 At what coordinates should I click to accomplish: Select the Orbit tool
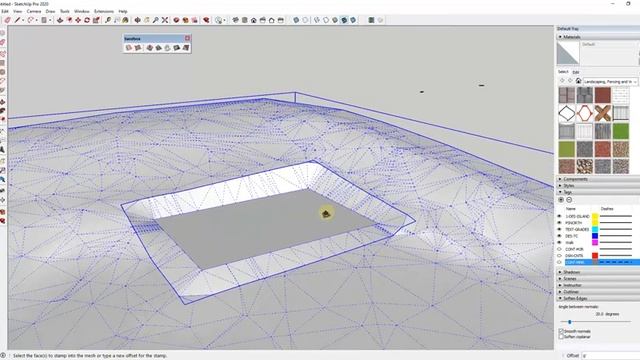[x=138, y=20]
